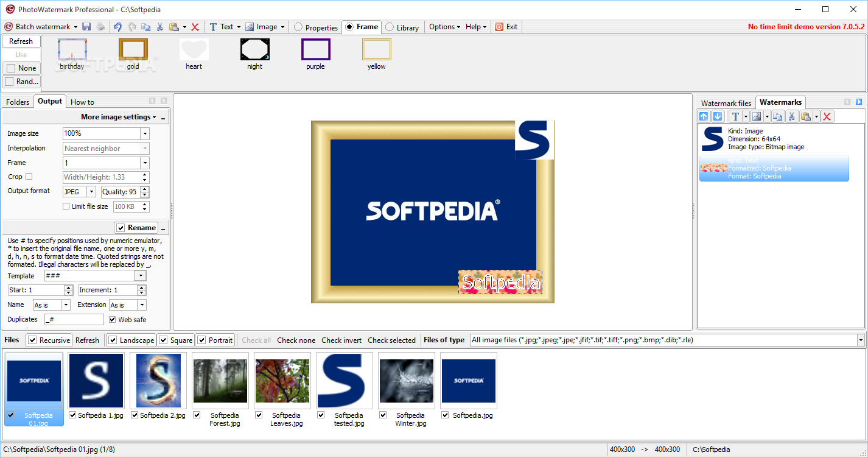Screen dimensions: 868x458
Task: Toggle the Landscape filter checkbox
Action: point(113,340)
